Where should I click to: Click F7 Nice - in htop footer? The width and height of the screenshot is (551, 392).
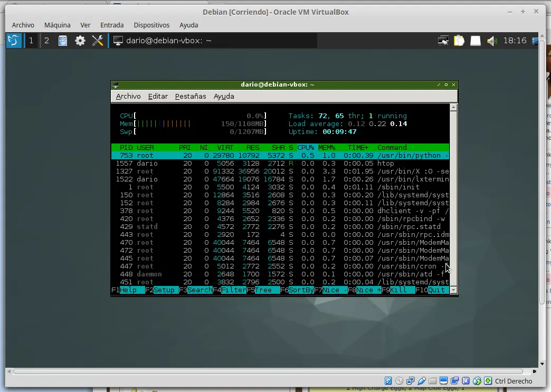tap(330, 290)
